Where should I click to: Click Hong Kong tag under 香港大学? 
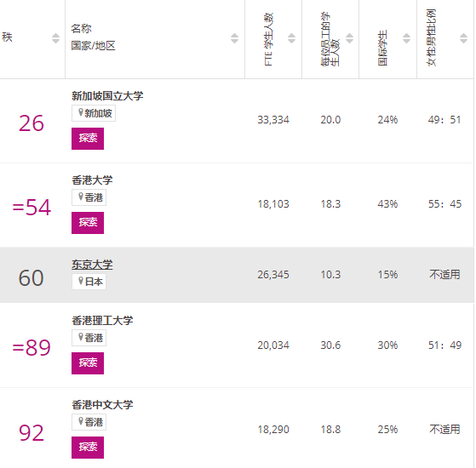tap(89, 197)
